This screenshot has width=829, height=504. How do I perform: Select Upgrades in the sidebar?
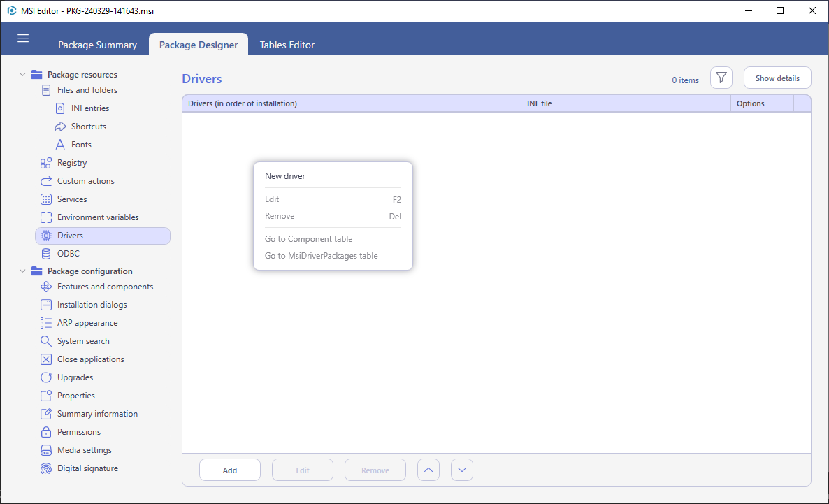pos(75,377)
